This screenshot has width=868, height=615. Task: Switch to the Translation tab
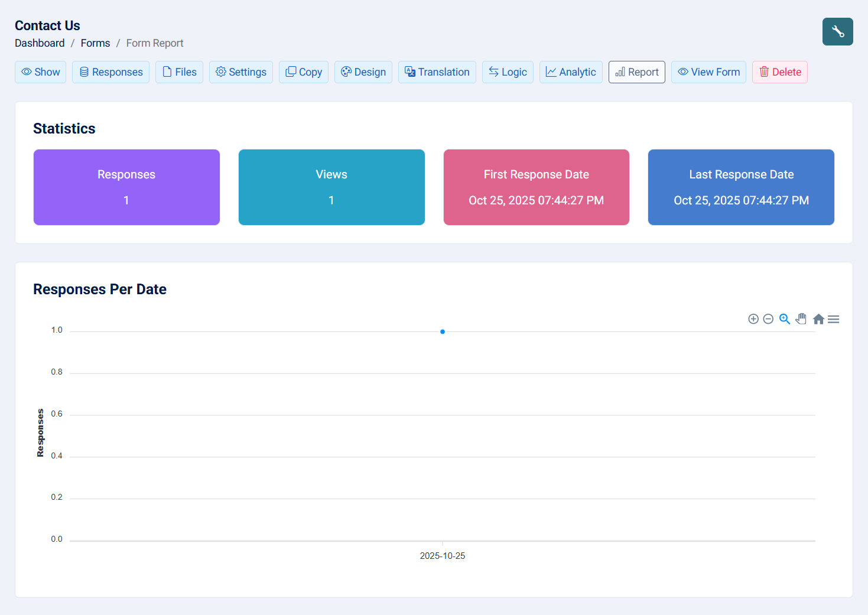coord(437,72)
